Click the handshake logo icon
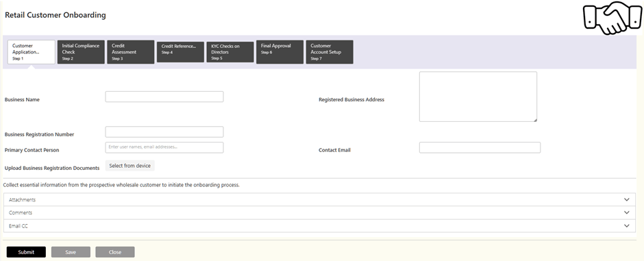Viewport: 644px width, 261px height. 612,18
